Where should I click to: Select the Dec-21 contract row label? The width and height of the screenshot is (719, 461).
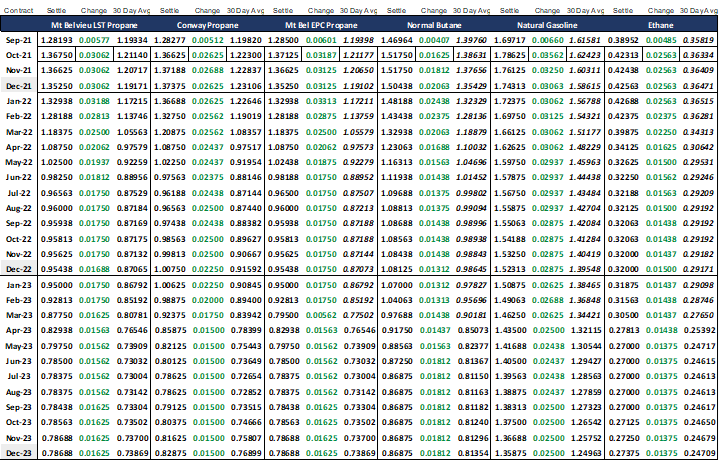pyautogui.click(x=19, y=86)
